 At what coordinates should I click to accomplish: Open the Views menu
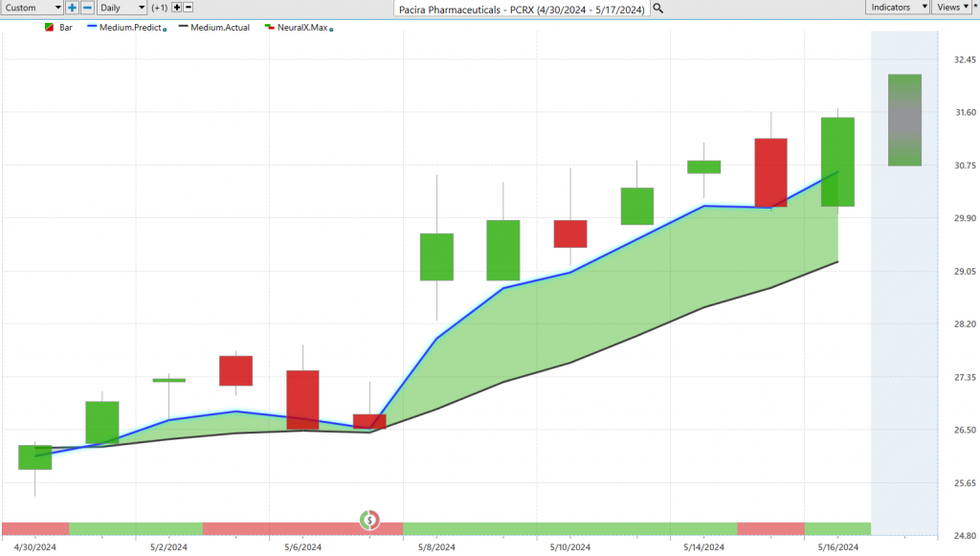click(950, 8)
